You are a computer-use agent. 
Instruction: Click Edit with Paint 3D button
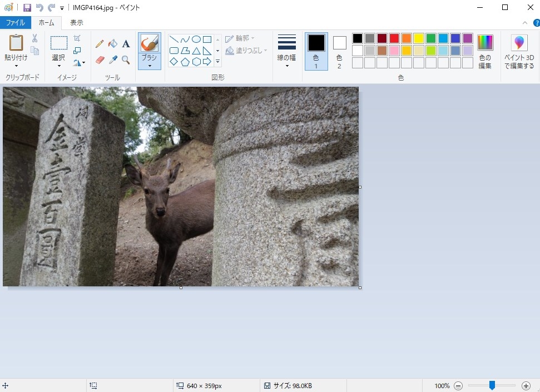click(x=519, y=51)
